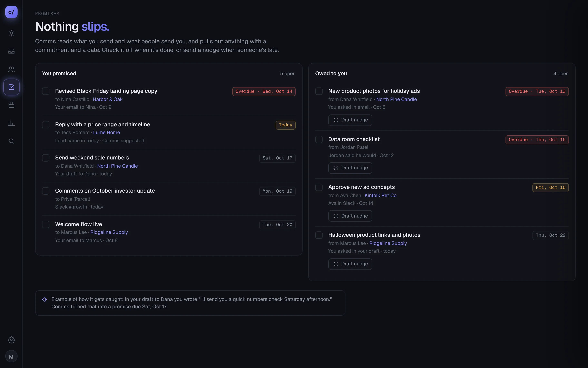Tick Comments on October investor update
The image size is (588, 368).
coord(46,191)
